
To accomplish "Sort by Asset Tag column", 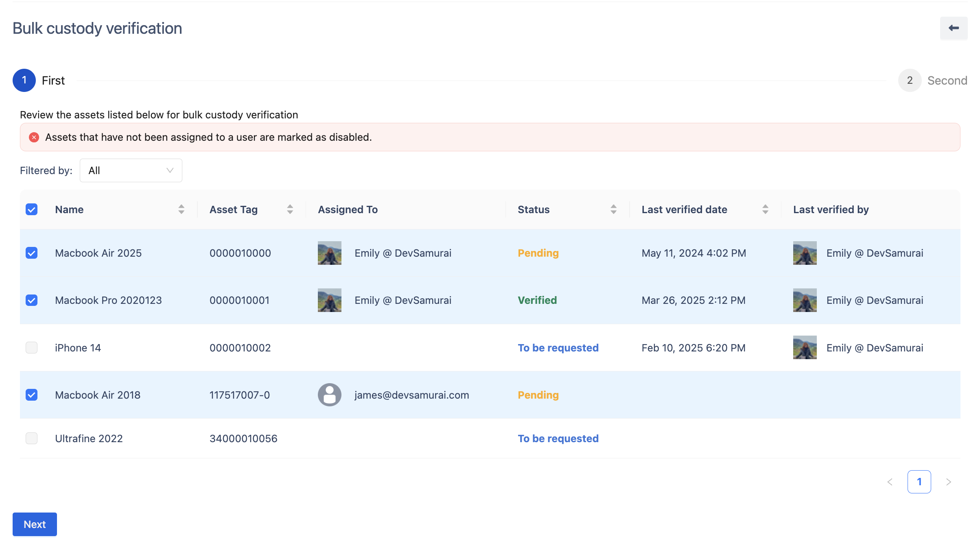I will pyautogui.click(x=290, y=209).
